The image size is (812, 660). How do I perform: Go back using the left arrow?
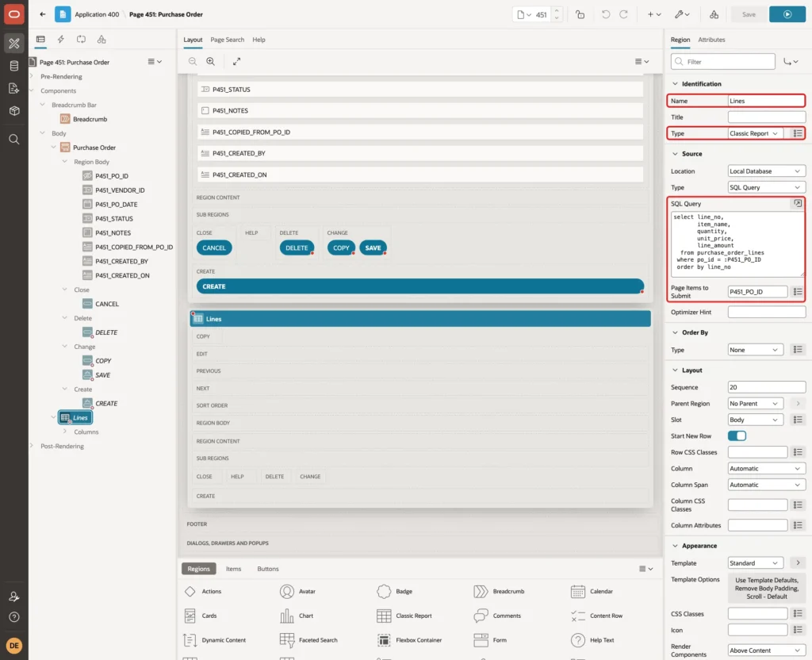43,14
